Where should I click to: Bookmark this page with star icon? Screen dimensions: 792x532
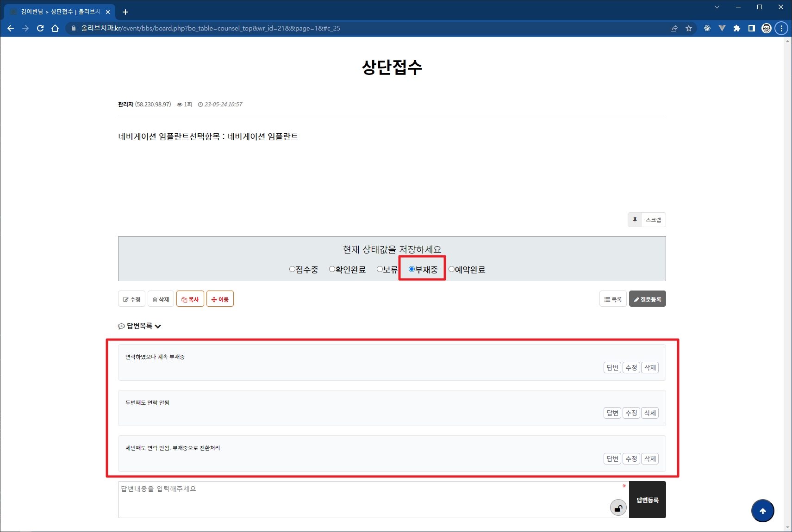tap(689, 28)
